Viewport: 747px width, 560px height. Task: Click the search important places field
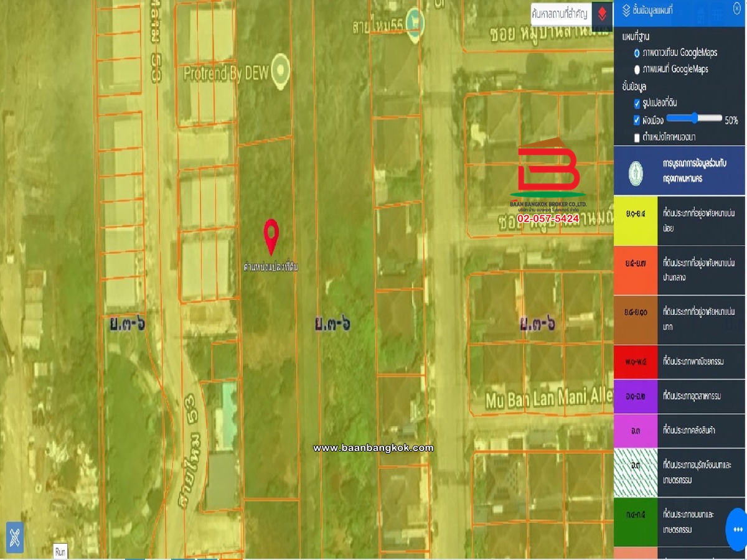[560, 13]
